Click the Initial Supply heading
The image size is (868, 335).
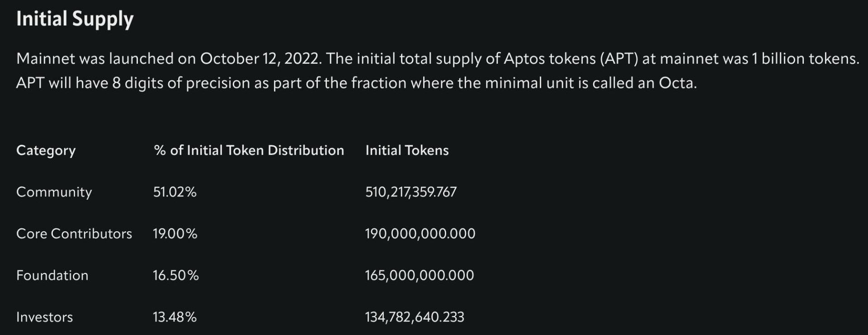pos(75,19)
